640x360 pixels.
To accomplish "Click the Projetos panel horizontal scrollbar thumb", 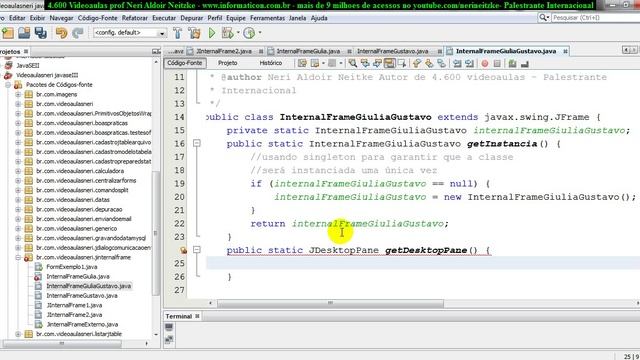I will [x=62, y=344].
